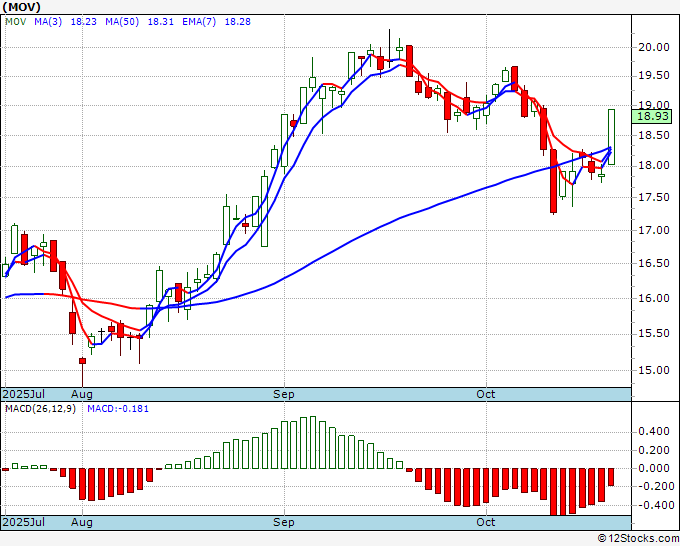Click the 0.400 MACD axis label

[x=654, y=432]
